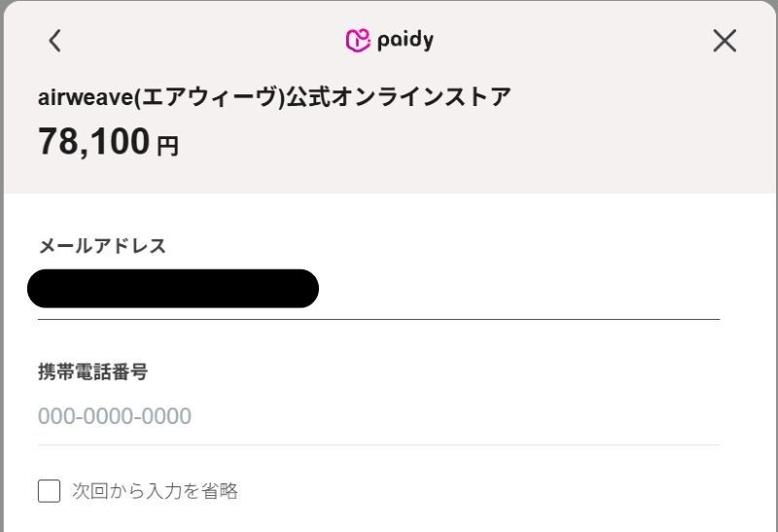Click the 次回から入力を省略 label text
The image size is (778, 532).
click(x=155, y=491)
